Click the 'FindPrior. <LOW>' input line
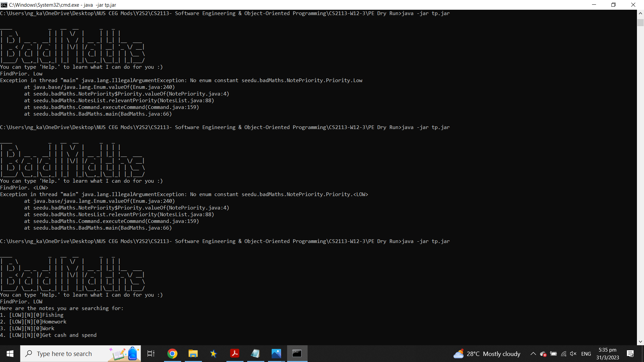The image size is (644, 362). click(x=24, y=188)
